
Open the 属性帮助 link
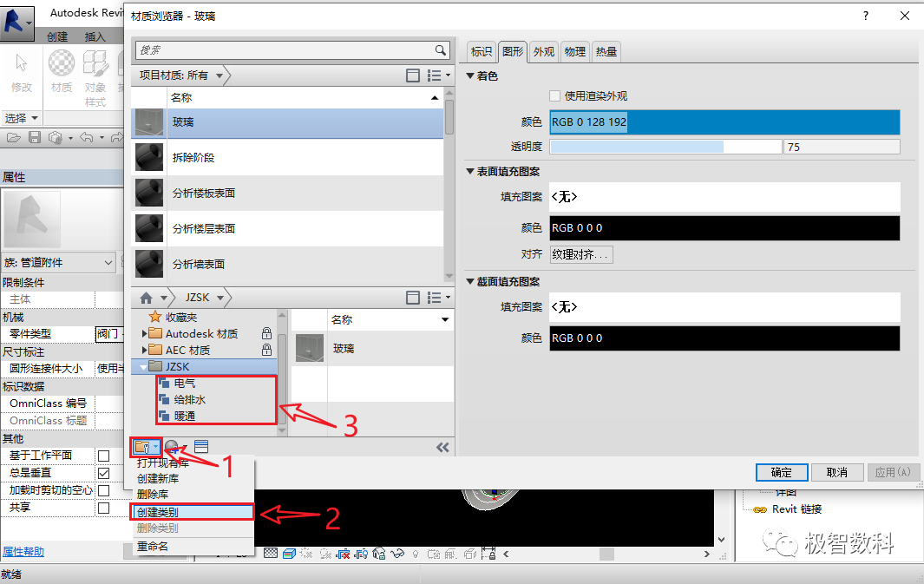(x=23, y=552)
